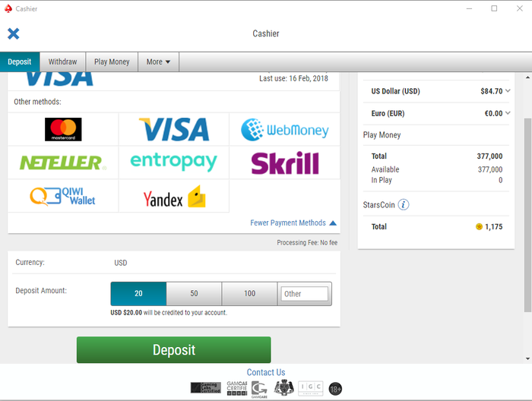
Task: Click the Other deposit amount field
Action: pyautogui.click(x=304, y=294)
